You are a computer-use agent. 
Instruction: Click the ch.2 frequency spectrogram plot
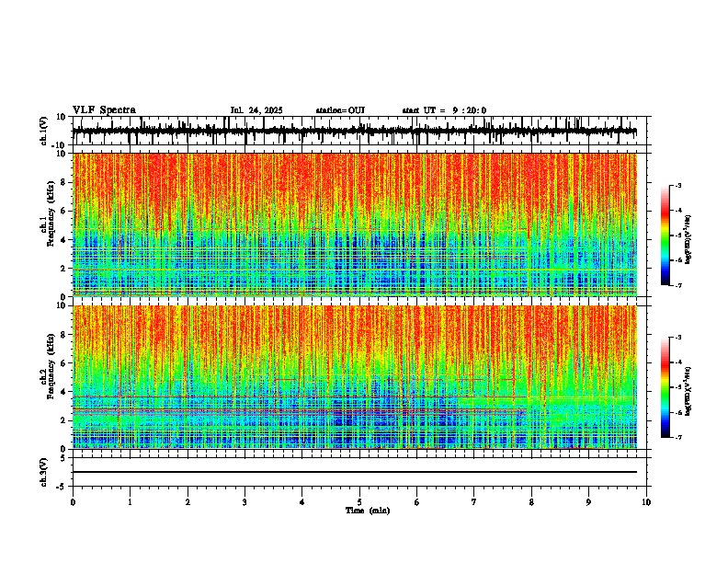tap(355, 377)
